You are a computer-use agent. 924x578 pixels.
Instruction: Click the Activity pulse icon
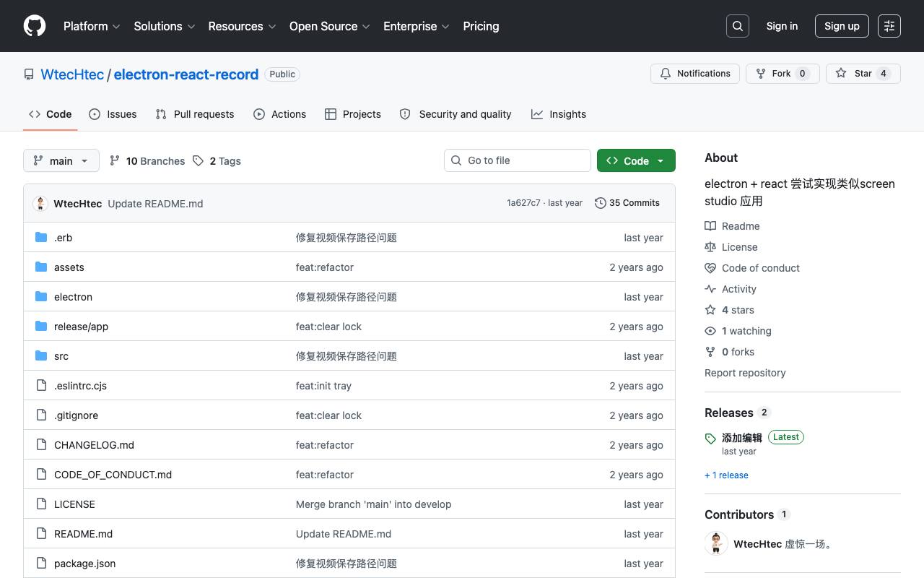[x=710, y=289]
